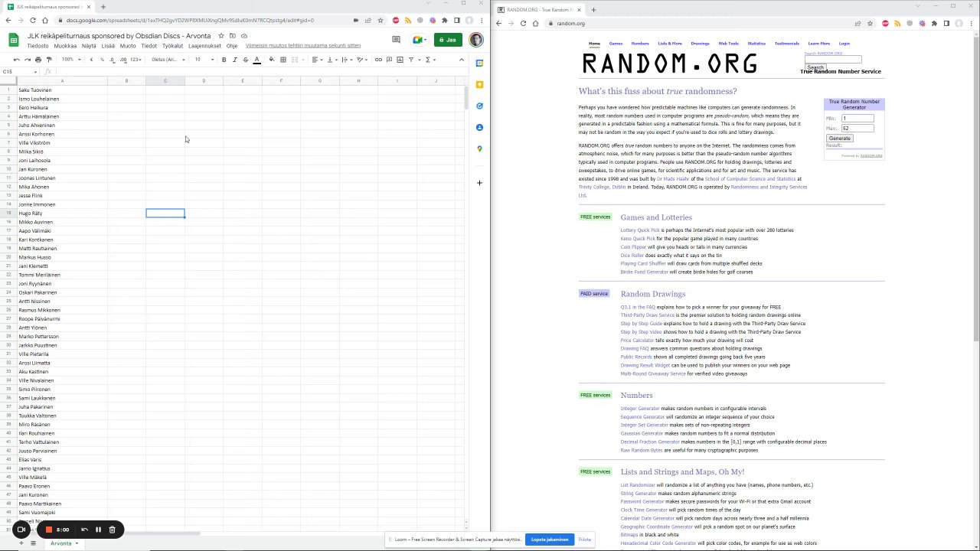Image resolution: width=980 pixels, height=551 pixels.
Task: Open the Integer Generator link
Action: click(x=640, y=409)
